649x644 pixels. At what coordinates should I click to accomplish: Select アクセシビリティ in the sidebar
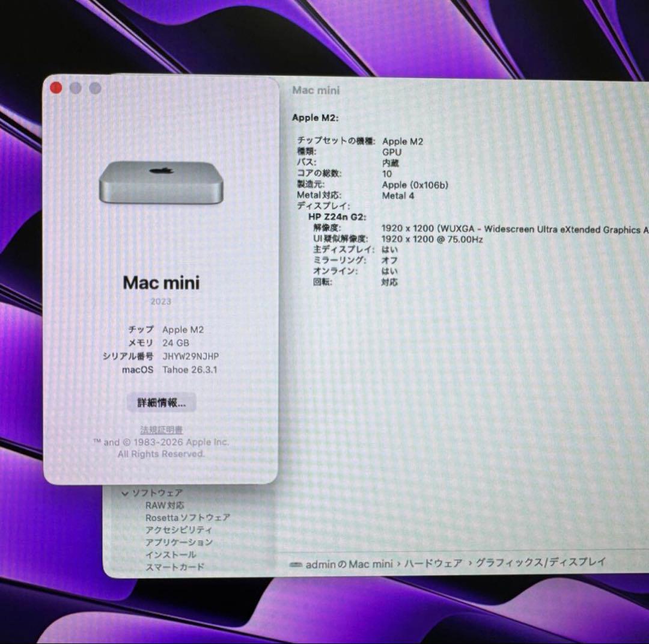pyautogui.click(x=178, y=530)
